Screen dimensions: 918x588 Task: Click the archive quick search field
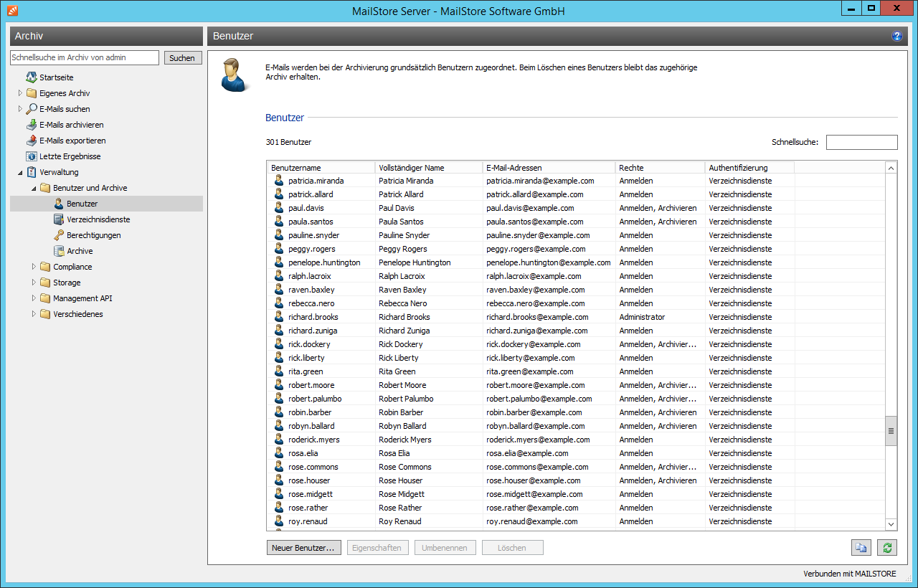(85, 58)
